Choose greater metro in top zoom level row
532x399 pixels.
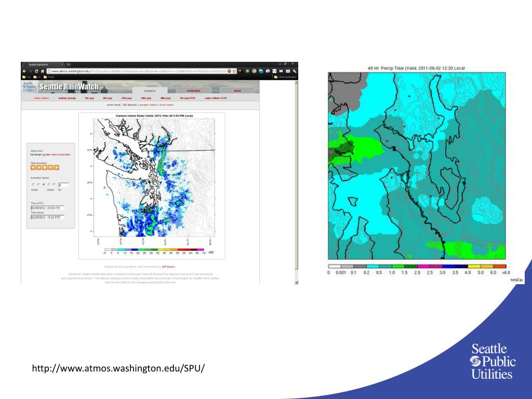(148, 105)
